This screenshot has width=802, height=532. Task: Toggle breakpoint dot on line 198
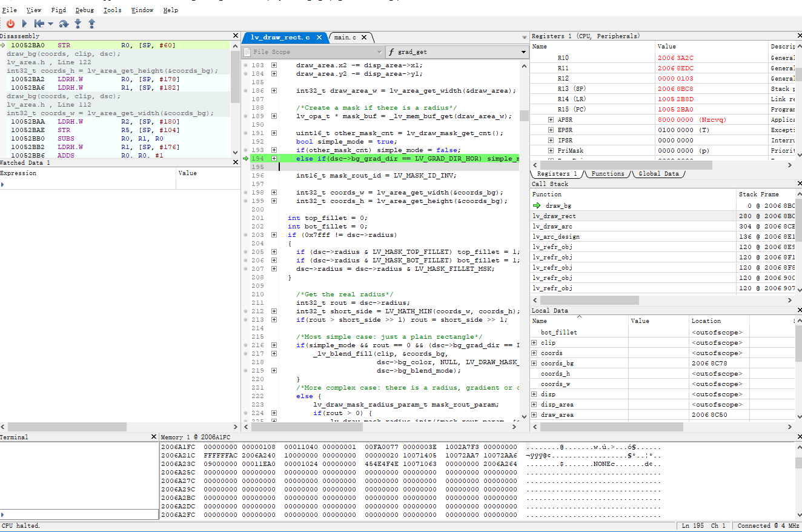(245, 193)
